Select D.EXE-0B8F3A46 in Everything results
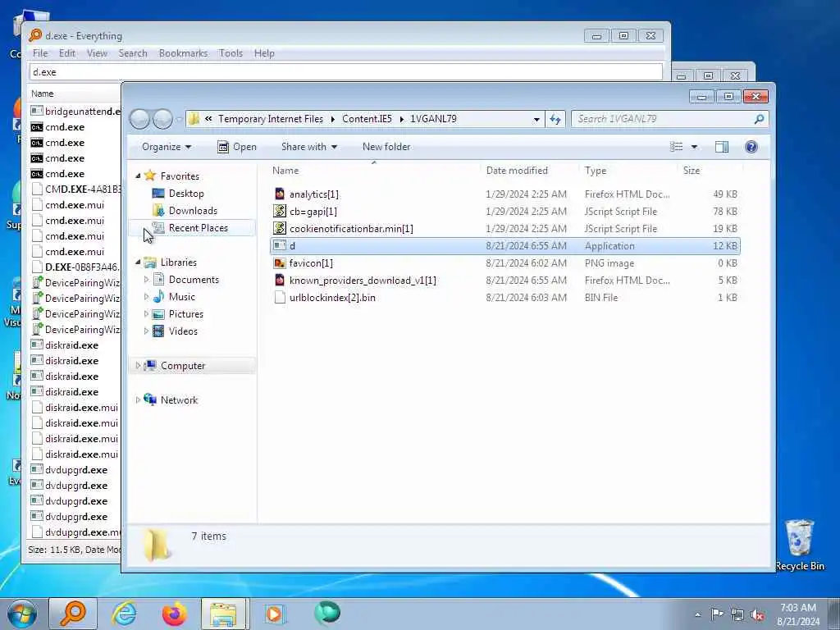This screenshot has width=840, height=630. [76, 267]
